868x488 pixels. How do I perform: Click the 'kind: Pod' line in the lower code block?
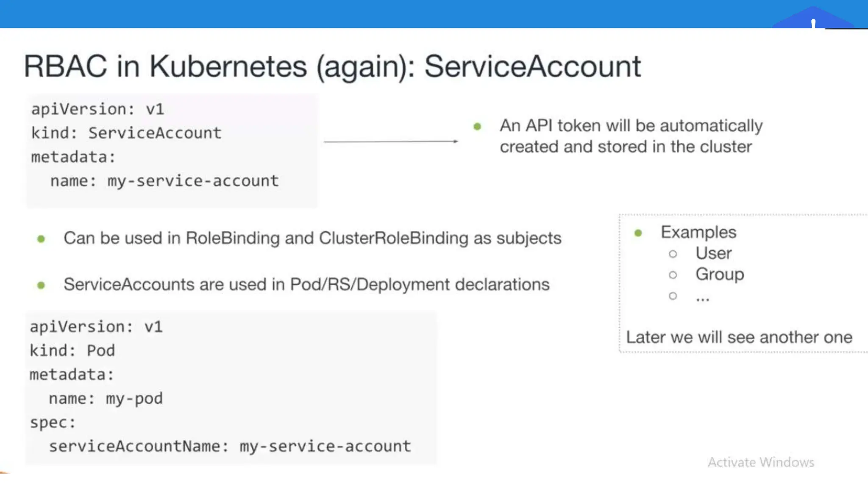72,351
